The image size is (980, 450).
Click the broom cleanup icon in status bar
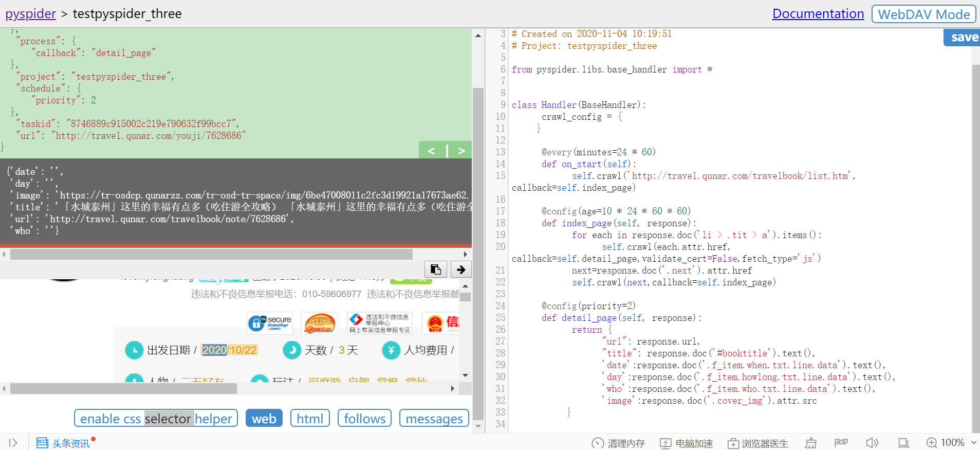811,443
